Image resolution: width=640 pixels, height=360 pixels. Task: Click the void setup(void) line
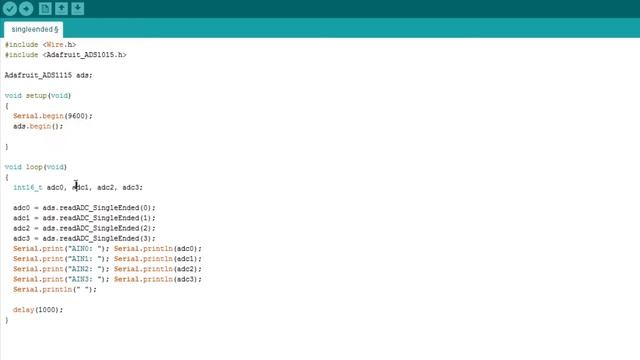[38, 96]
